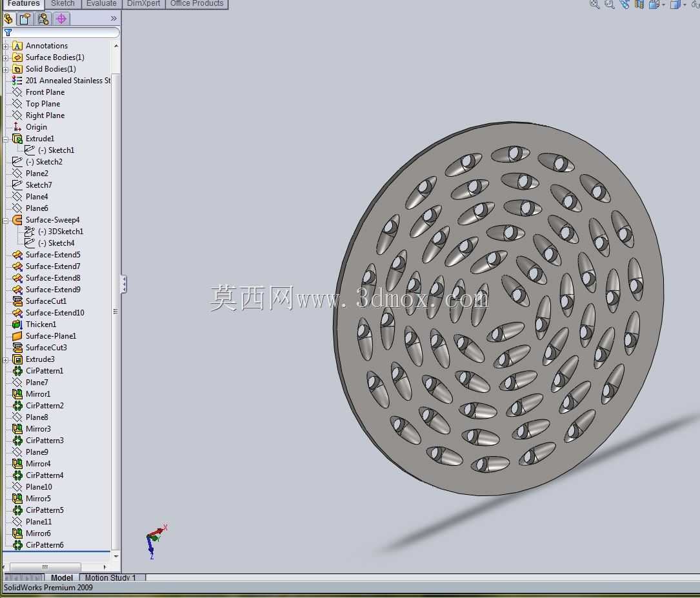Select the Surface-Extend5 icon
The image size is (700, 598).
pos(17,254)
